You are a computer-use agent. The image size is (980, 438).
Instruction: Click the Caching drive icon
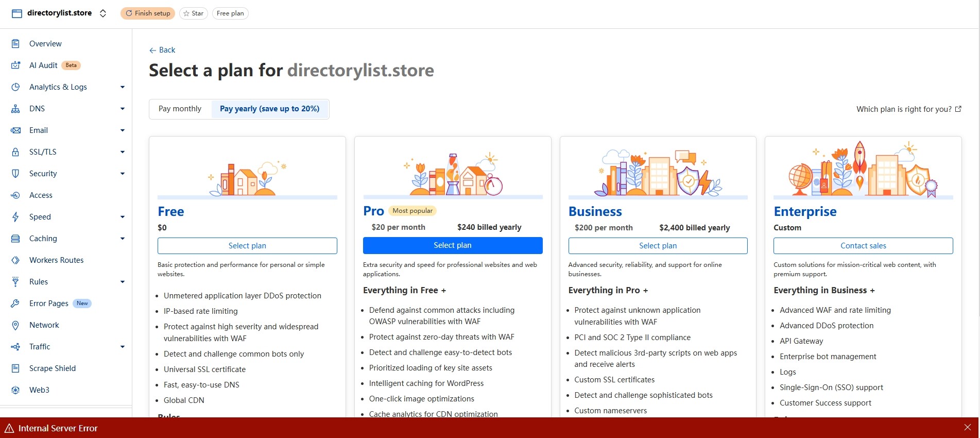pos(15,239)
